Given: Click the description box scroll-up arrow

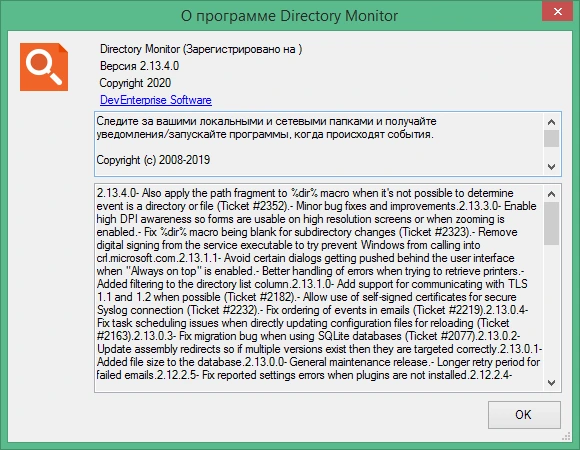Looking at the screenshot, I should coord(551,122).
